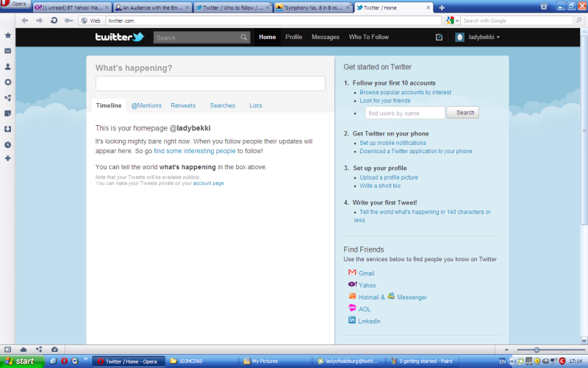Select the Timeline tab
This screenshot has width=588, height=368.
(109, 105)
